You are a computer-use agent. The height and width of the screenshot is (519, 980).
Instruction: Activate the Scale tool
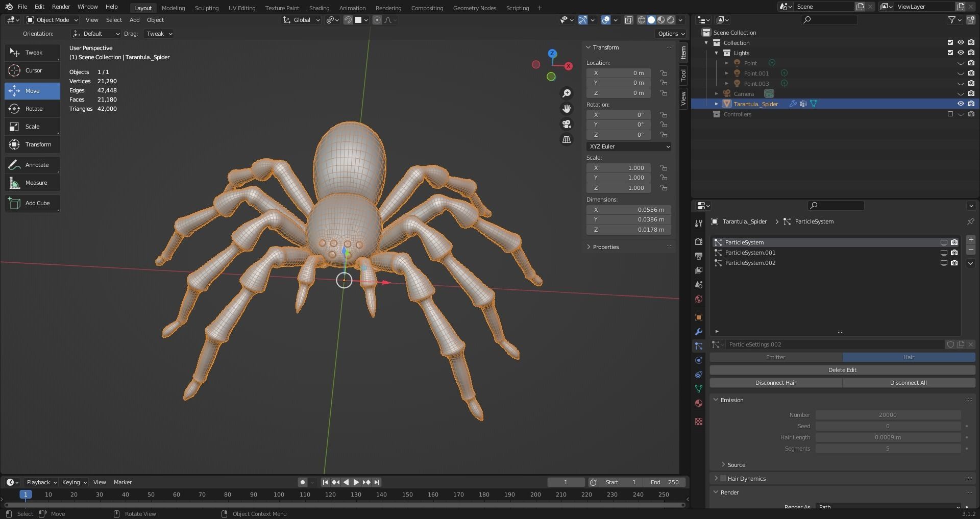tap(33, 127)
